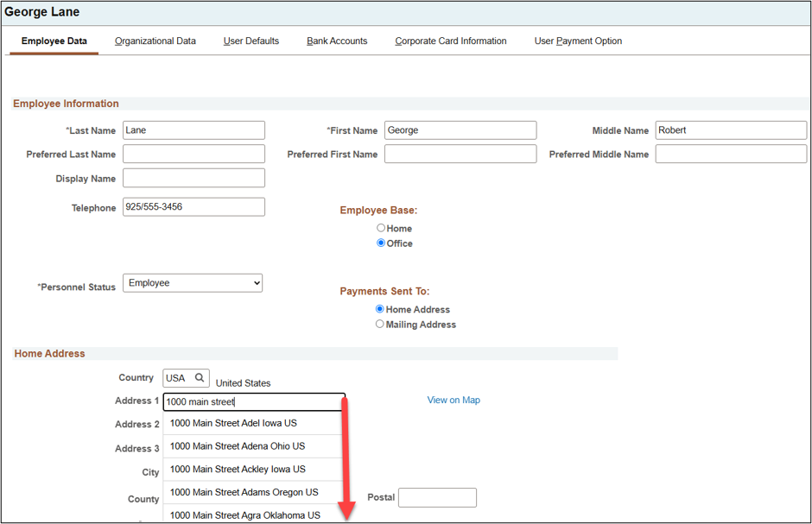The height and width of the screenshot is (524, 812).
Task: Go to the User Defaults tab
Action: [251, 41]
